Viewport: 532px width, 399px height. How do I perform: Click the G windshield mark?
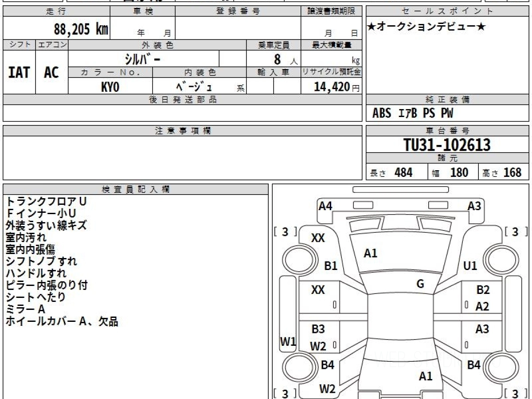click(420, 284)
